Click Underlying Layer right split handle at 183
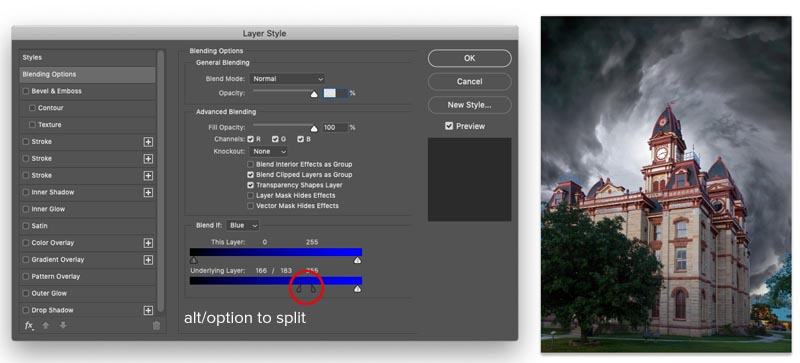The width and height of the screenshot is (800, 363). [313, 289]
